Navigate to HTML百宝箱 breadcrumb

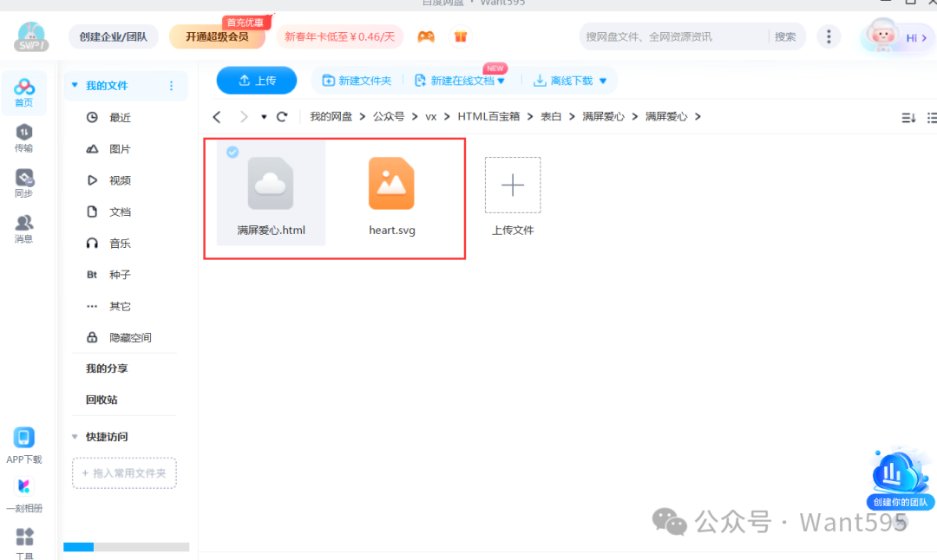click(x=488, y=116)
